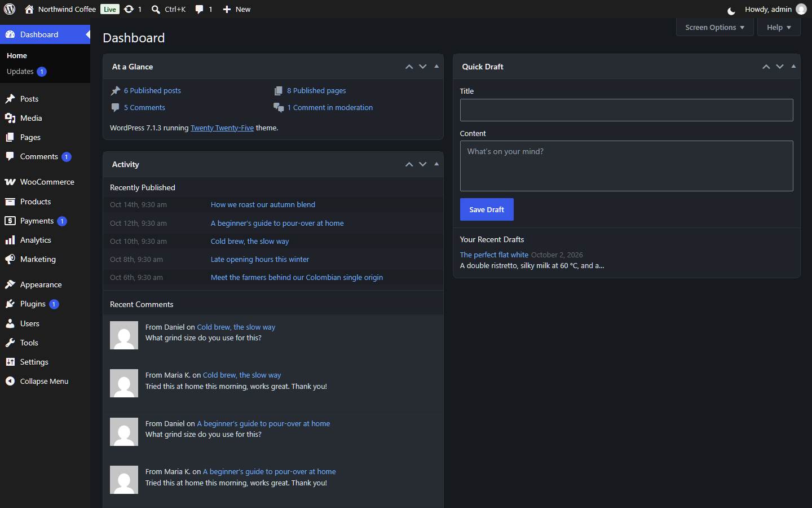Image resolution: width=812 pixels, height=508 pixels.
Task: Collapse the admin sidebar menu
Action: click(x=45, y=381)
